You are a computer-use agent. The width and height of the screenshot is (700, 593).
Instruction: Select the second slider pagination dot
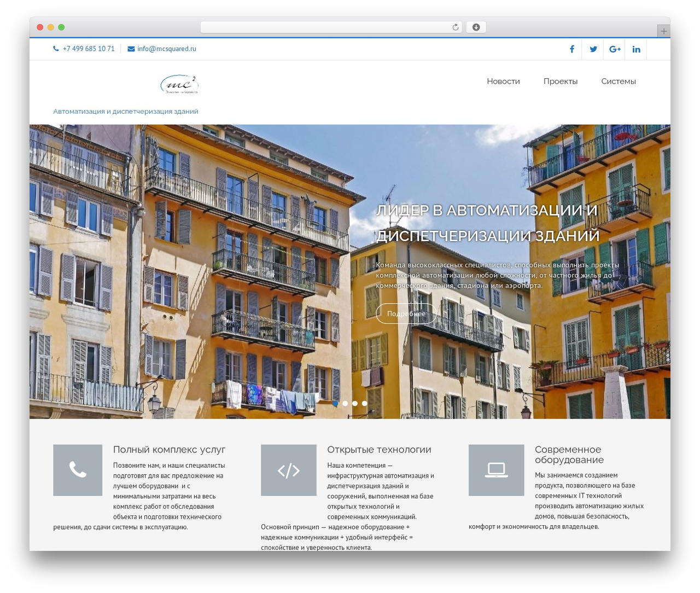(345, 403)
